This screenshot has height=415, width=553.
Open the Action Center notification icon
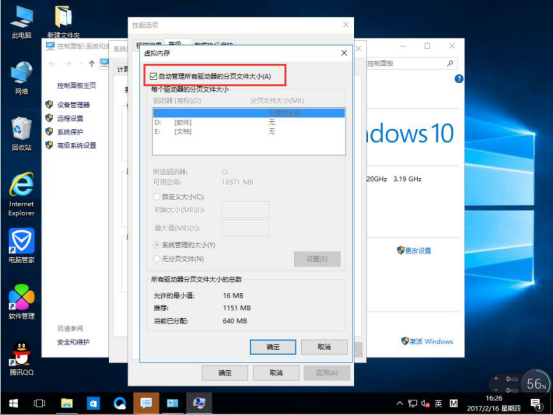(x=536, y=404)
